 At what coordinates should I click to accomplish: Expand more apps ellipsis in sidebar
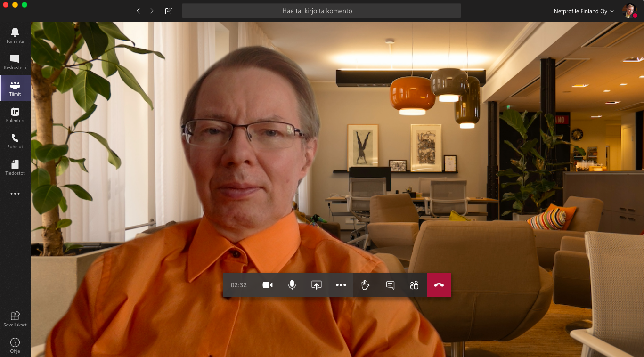pyautogui.click(x=15, y=194)
